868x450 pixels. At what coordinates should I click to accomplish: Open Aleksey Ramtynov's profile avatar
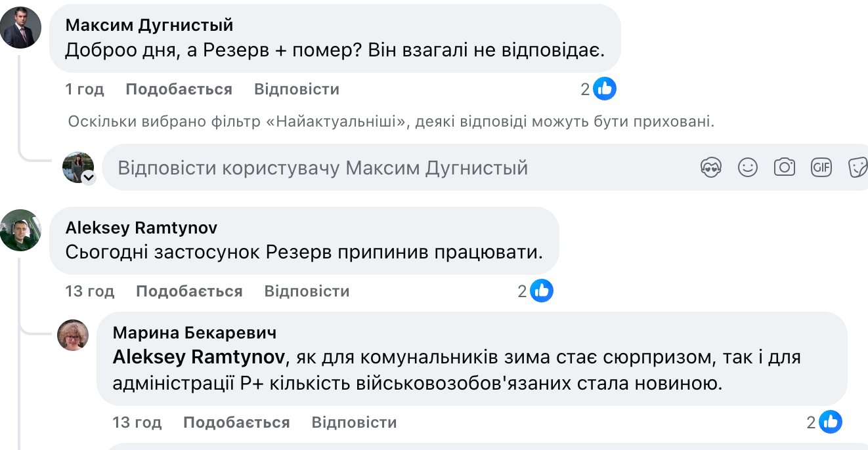click(20, 231)
